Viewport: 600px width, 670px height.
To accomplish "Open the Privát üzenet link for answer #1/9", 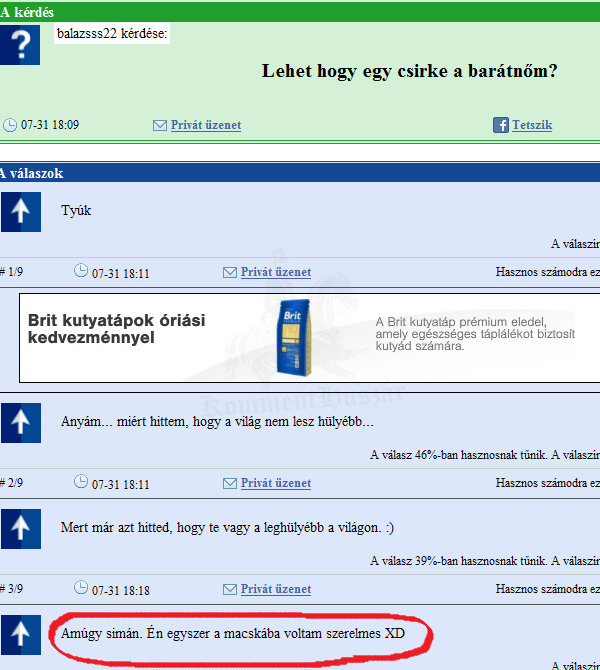I will click(x=275, y=272).
